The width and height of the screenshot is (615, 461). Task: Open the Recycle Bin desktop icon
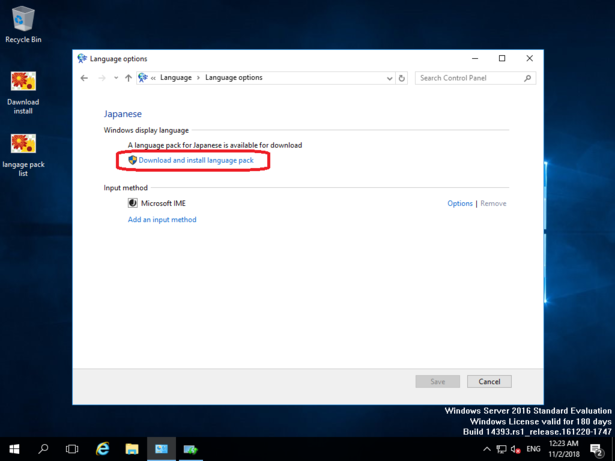[x=23, y=24]
